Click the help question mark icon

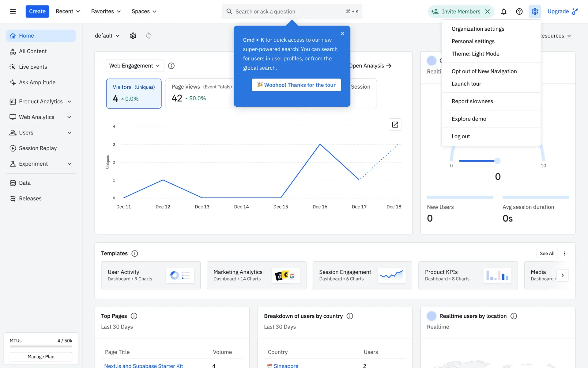[x=519, y=12]
